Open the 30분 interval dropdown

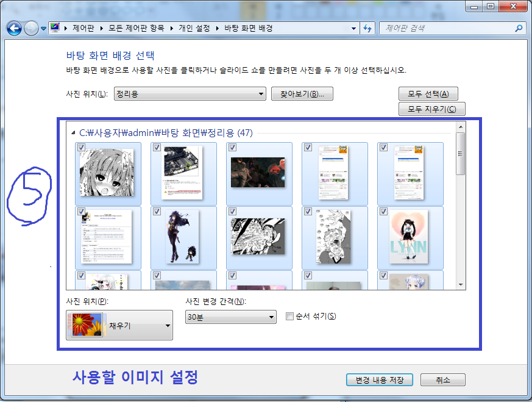pyautogui.click(x=272, y=318)
